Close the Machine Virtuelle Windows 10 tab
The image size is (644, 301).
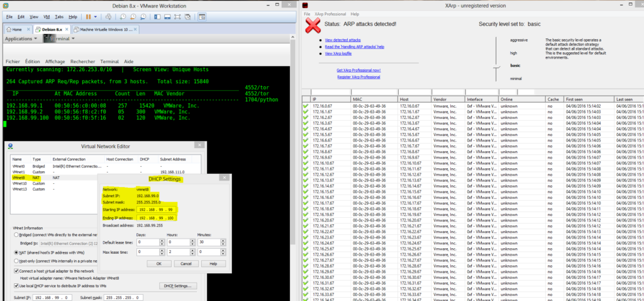point(136,30)
